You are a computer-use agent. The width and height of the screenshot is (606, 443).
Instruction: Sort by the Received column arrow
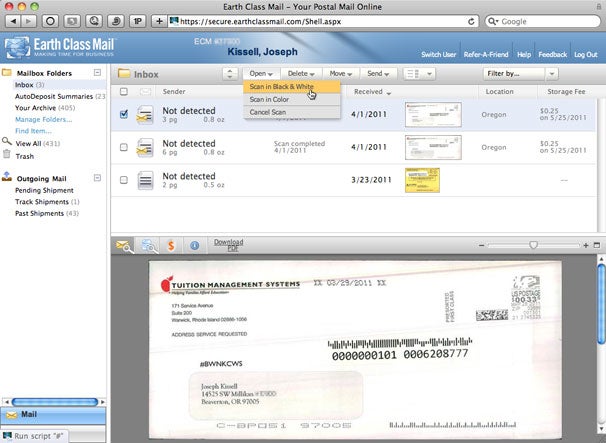pyautogui.click(x=389, y=93)
